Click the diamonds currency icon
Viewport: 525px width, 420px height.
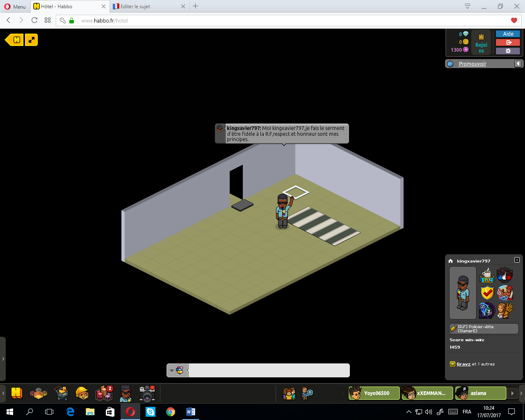(466, 34)
